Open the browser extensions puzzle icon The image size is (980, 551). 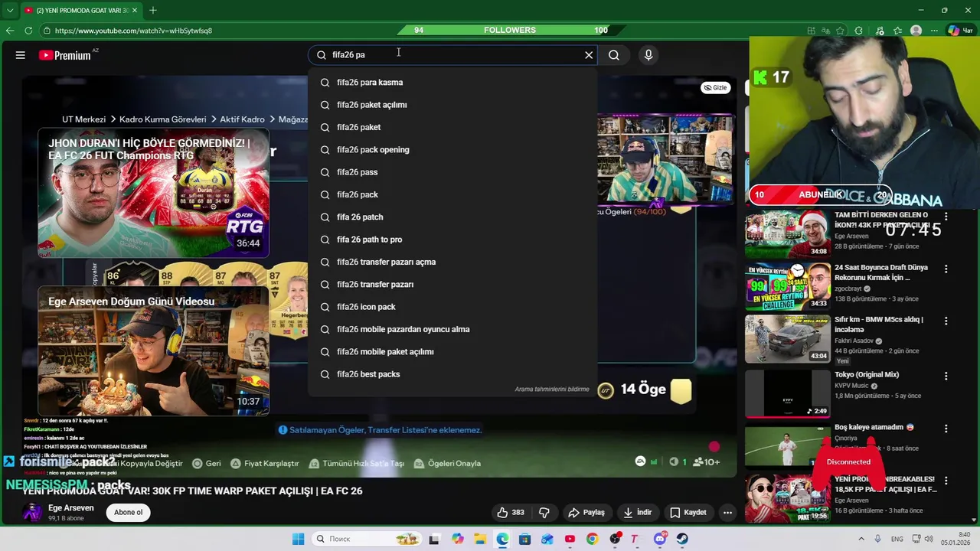pyautogui.click(x=858, y=31)
